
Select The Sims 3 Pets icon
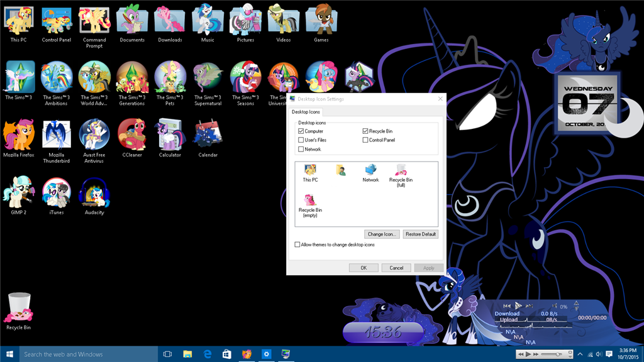click(170, 84)
